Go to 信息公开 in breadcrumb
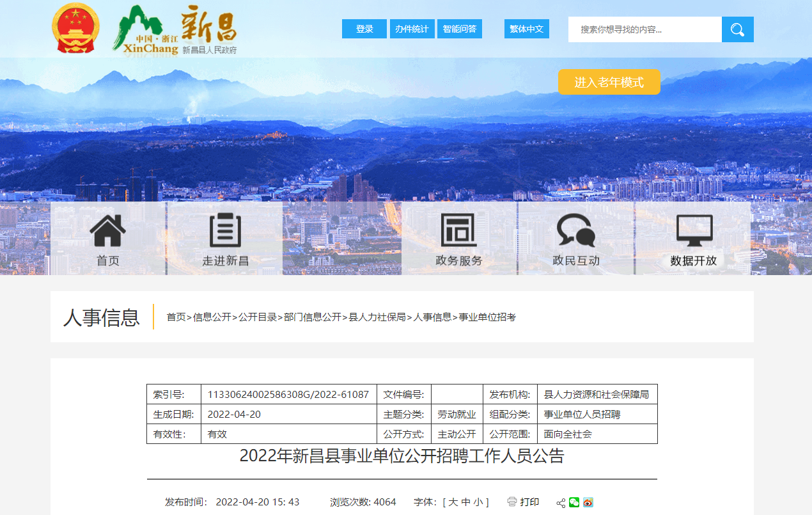 pyautogui.click(x=212, y=317)
